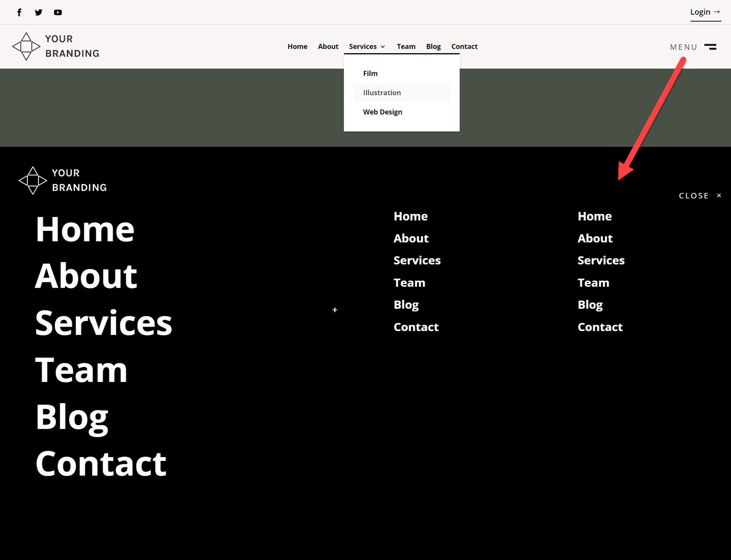The width and height of the screenshot is (731, 560).
Task: Click the large Home overlay link
Action: point(85,230)
